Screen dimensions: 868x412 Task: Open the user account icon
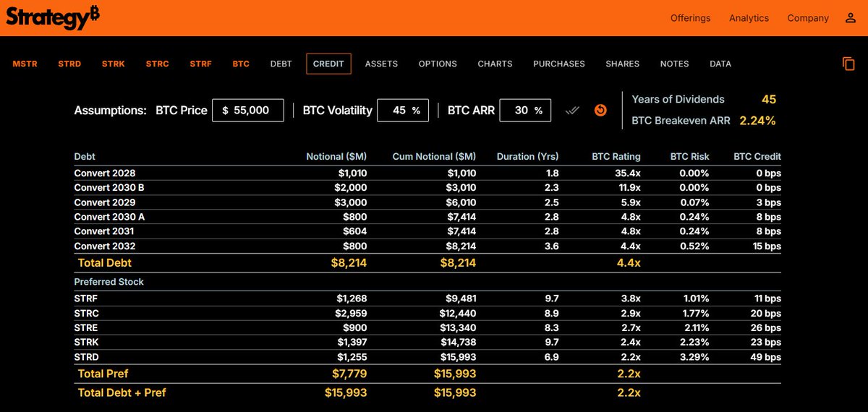(851, 18)
